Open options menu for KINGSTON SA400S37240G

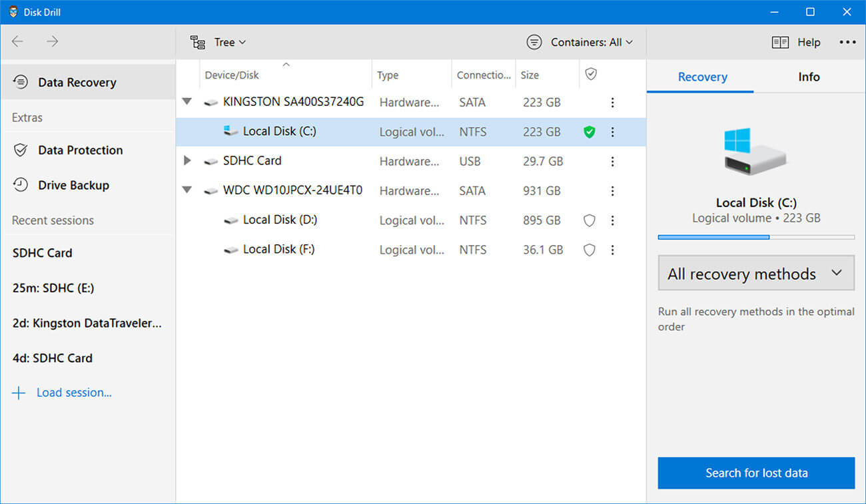[612, 103]
